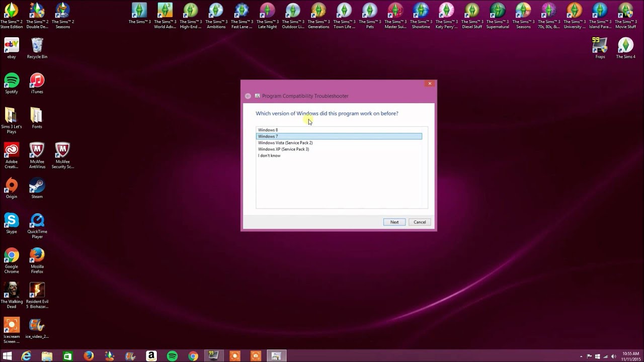Select the Recycle Bin desktop icon
Screen dimensions: 644x362
[37, 48]
